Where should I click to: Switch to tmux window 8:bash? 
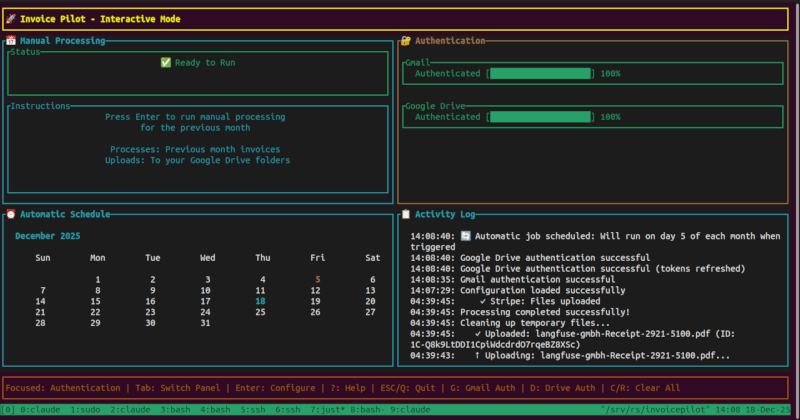click(368, 409)
